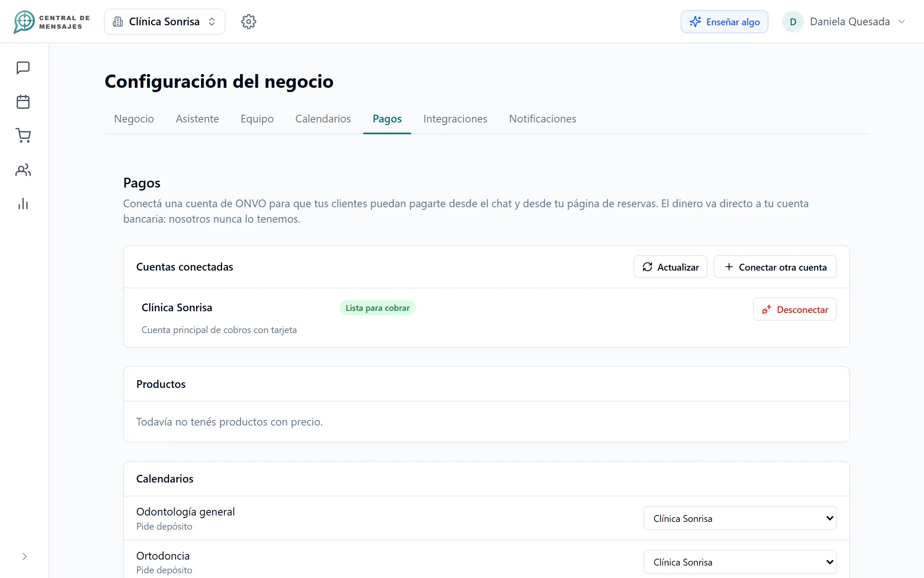Screen dimensions: 924x578
Task: Click the Central de Mensajes logo
Action: (52, 22)
